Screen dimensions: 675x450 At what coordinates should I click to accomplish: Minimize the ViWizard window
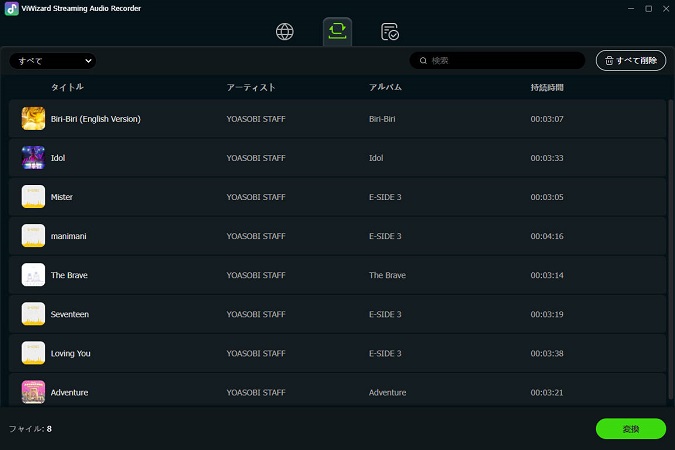(x=631, y=9)
